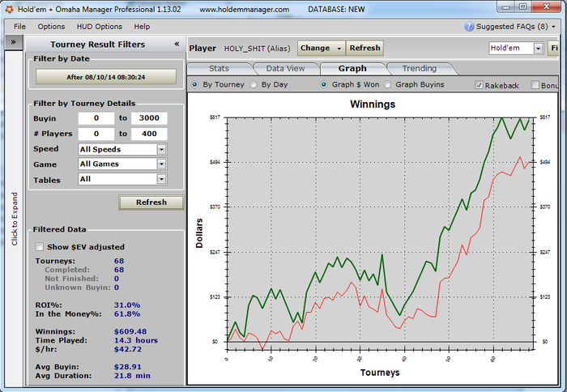Expand the side panel with double arrow
The image size is (567, 392).
[15, 43]
